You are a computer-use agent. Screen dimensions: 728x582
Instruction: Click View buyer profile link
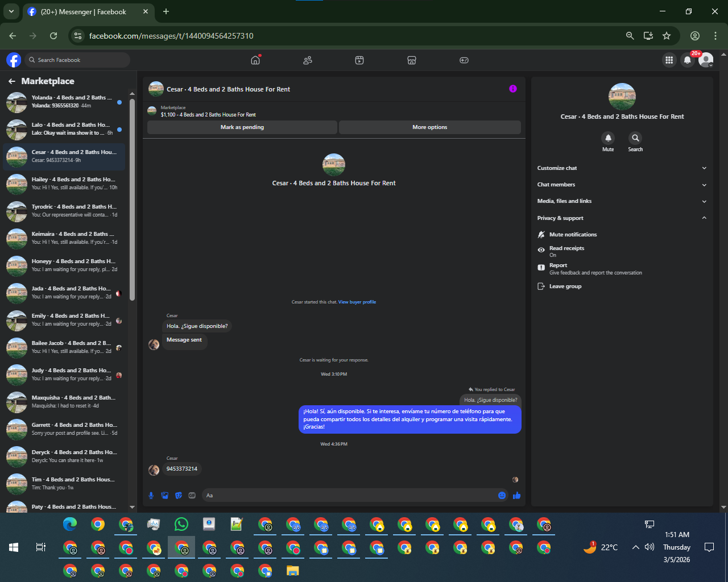(x=357, y=302)
